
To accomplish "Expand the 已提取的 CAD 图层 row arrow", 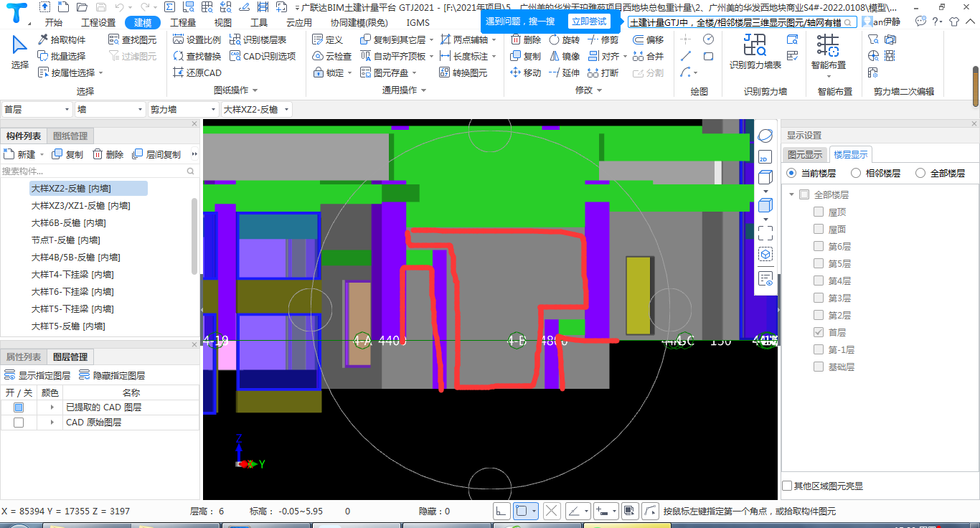I will [52, 407].
